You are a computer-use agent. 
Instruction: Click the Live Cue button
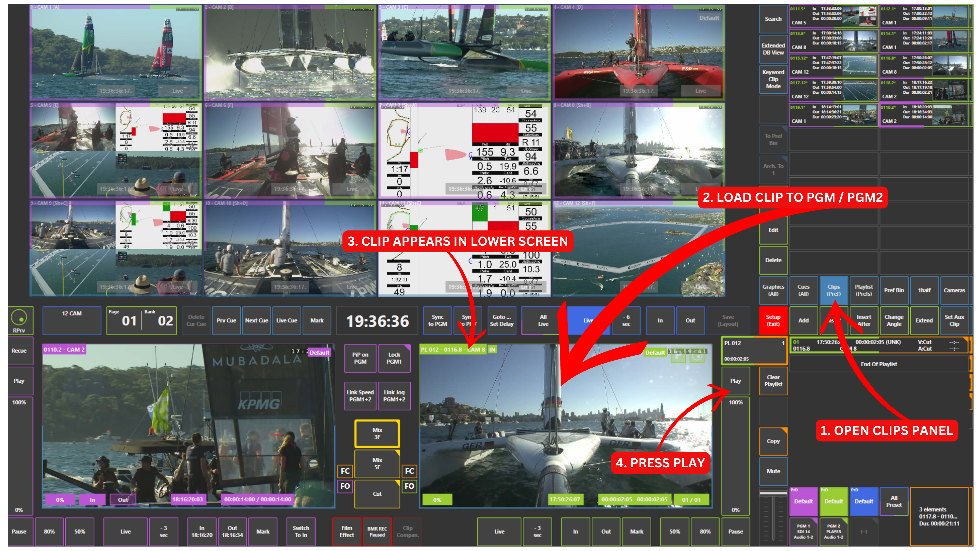point(287,321)
